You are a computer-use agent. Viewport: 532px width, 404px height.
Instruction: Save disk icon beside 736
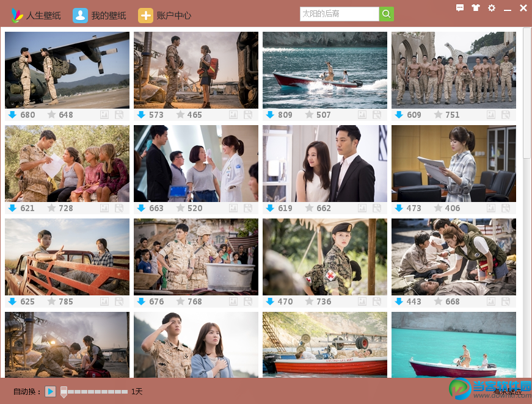(377, 301)
